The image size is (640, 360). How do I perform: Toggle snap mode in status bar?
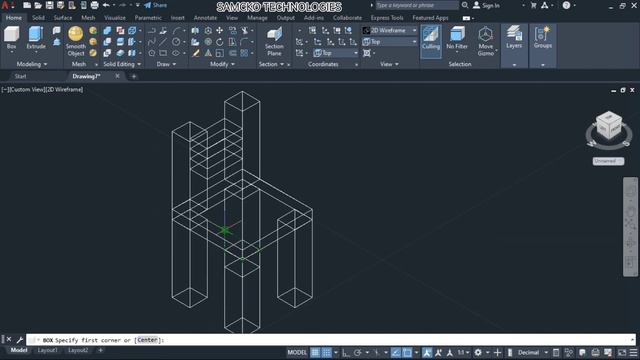tap(327, 352)
